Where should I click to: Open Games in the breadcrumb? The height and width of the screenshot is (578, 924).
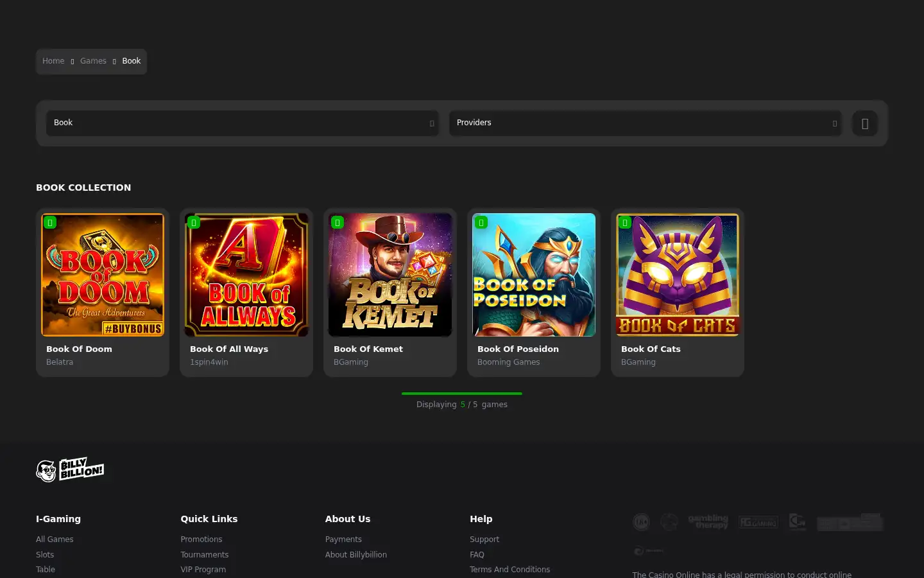tap(93, 61)
